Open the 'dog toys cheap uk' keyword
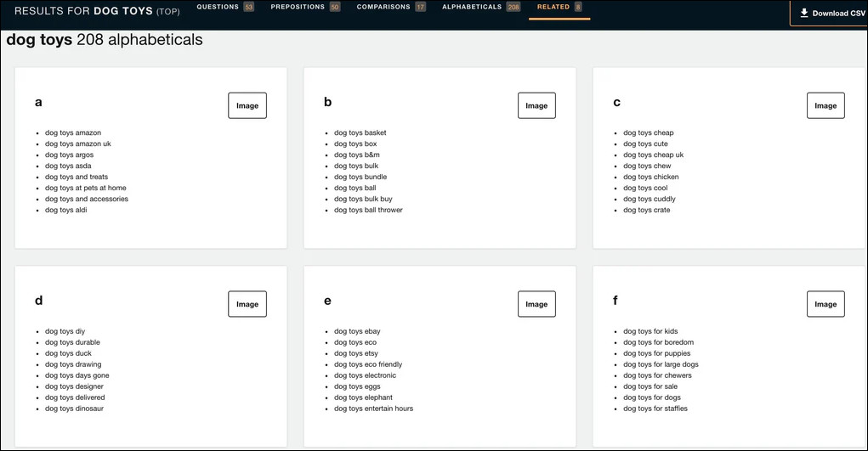The image size is (868, 451). 653,155
